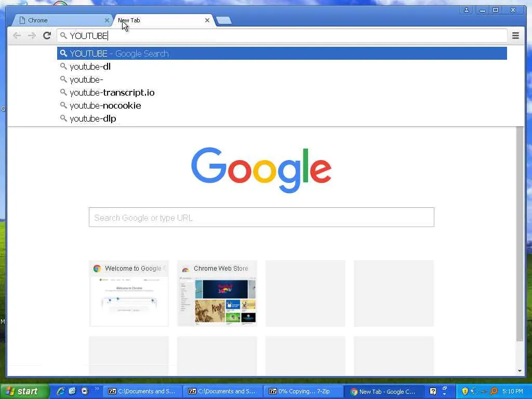Open the Chrome hamburger menu
The height and width of the screenshot is (399, 532).
point(515,35)
